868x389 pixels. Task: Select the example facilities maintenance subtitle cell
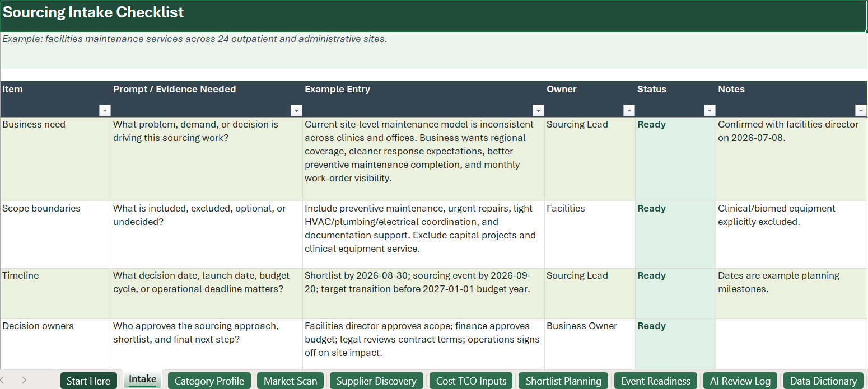point(434,50)
